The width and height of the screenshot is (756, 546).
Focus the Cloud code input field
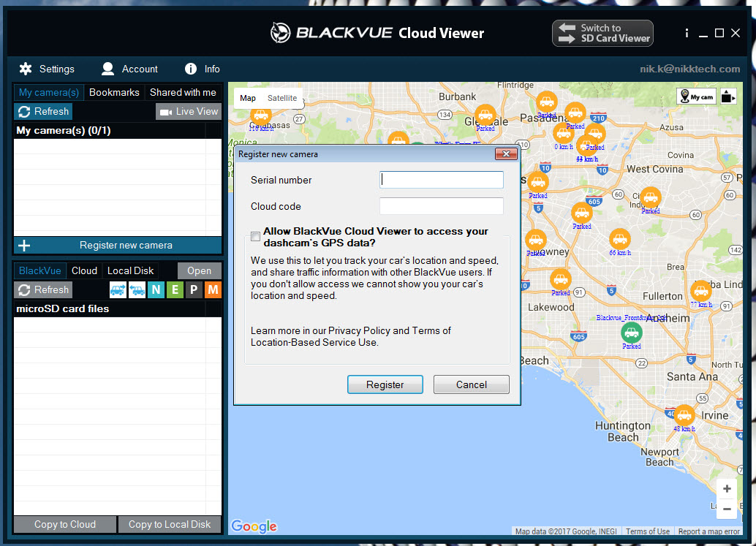442,206
